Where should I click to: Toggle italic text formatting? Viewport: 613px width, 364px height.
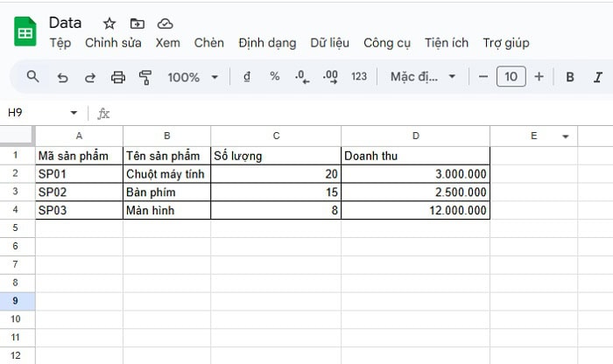pyautogui.click(x=598, y=77)
